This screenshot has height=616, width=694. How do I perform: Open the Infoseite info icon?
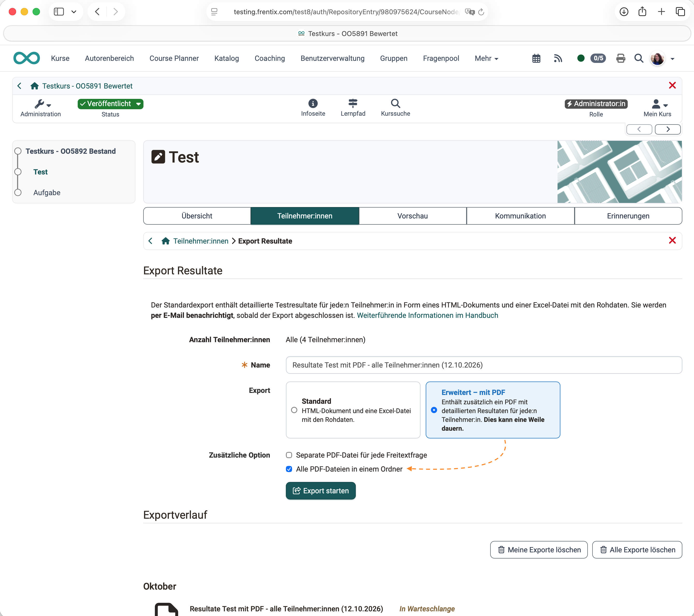313,103
